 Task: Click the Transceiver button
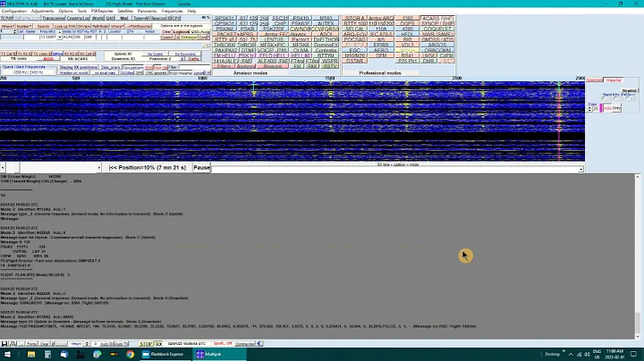54,18
